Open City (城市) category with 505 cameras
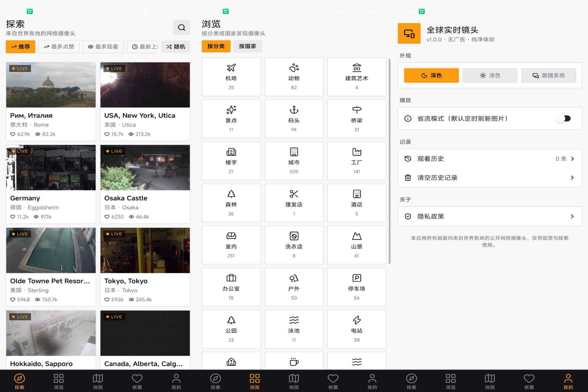The height and width of the screenshot is (392, 588). pyautogui.click(x=294, y=161)
